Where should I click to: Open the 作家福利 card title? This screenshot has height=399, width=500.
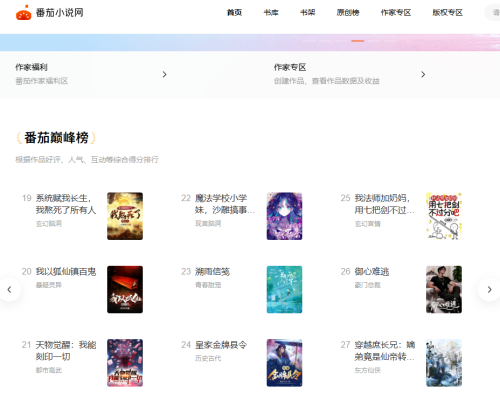pos(31,67)
